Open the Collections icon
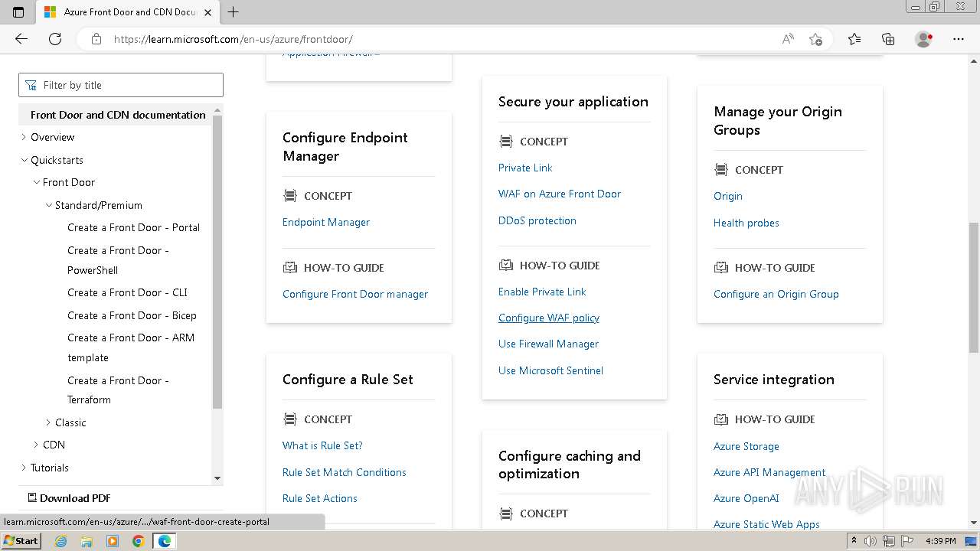The height and width of the screenshot is (551, 980). (888, 39)
